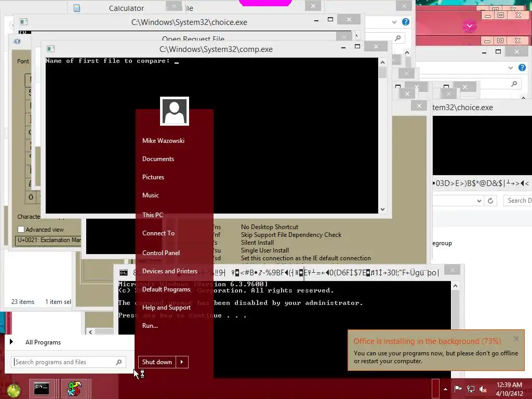
Task: Open the colorful arrows taskbar app
Action: pos(74,389)
